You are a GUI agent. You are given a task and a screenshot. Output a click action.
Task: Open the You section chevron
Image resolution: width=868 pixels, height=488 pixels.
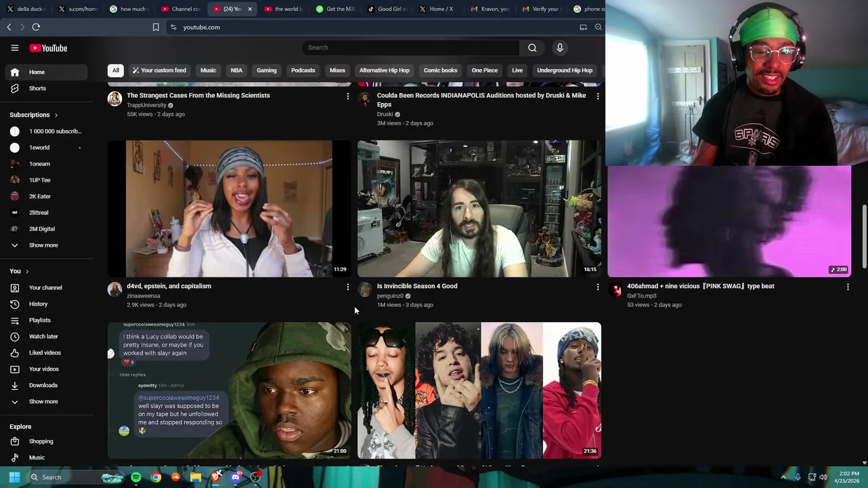(27, 271)
